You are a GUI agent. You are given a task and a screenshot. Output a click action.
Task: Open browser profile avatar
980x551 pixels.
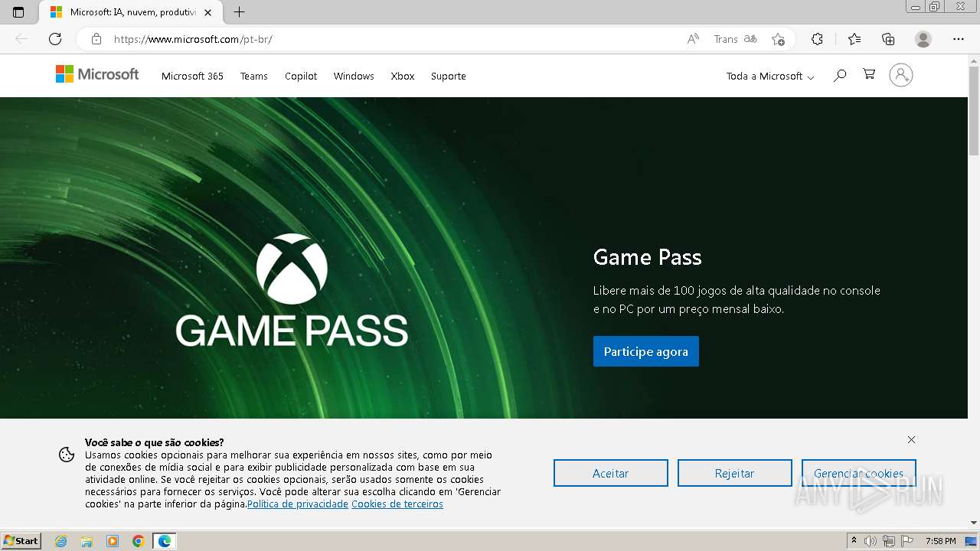coord(923,39)
